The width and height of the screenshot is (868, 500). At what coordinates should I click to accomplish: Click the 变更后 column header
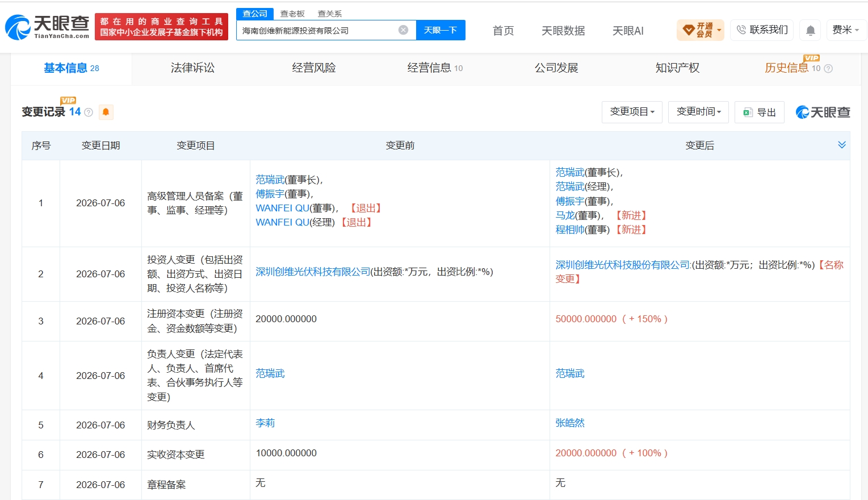tap(699, 145)
